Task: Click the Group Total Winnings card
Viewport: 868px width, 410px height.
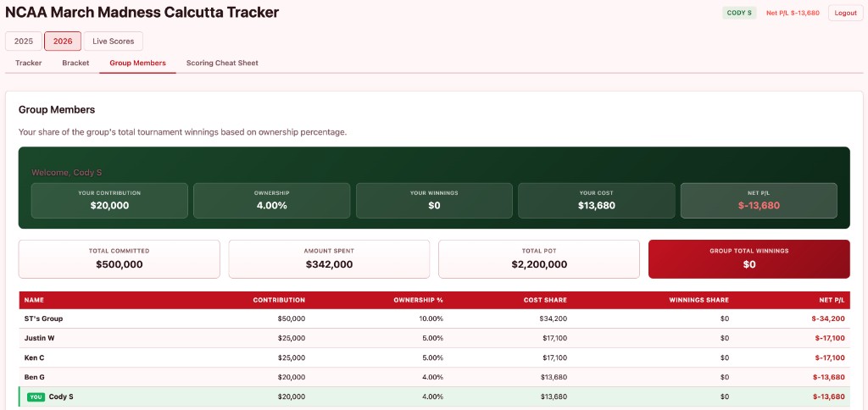Action: 748,258
